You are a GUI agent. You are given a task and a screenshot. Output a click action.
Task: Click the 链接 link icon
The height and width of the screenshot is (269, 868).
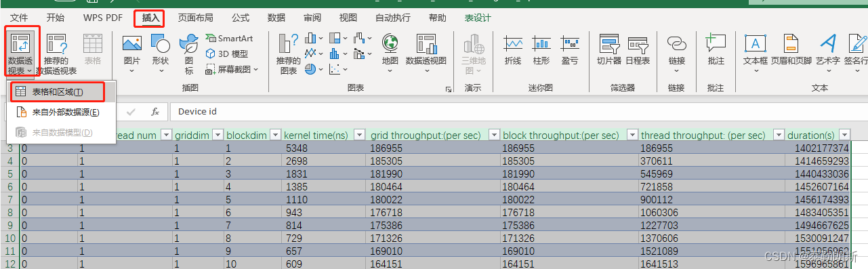pyautogui.click(x=677, y=44)
